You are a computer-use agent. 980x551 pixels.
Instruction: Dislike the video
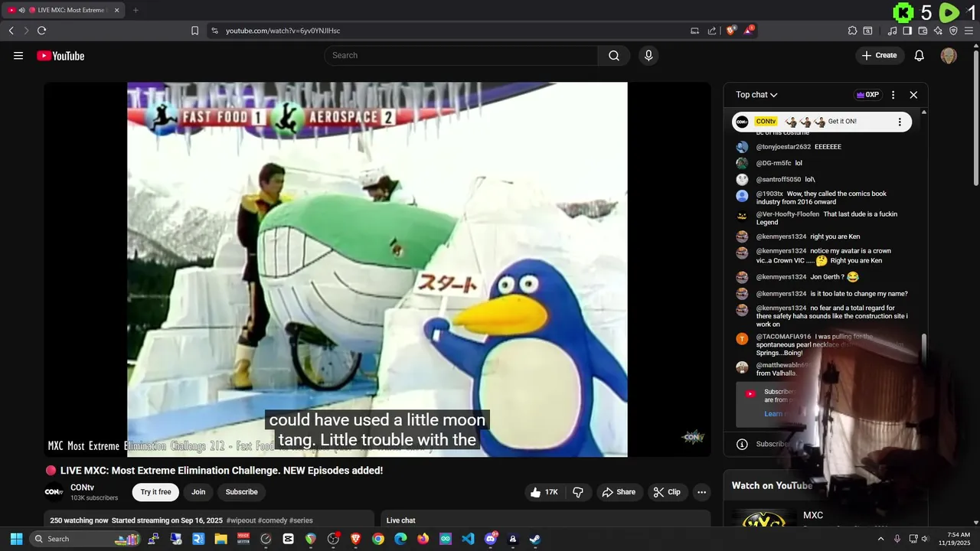pos(578,492)
